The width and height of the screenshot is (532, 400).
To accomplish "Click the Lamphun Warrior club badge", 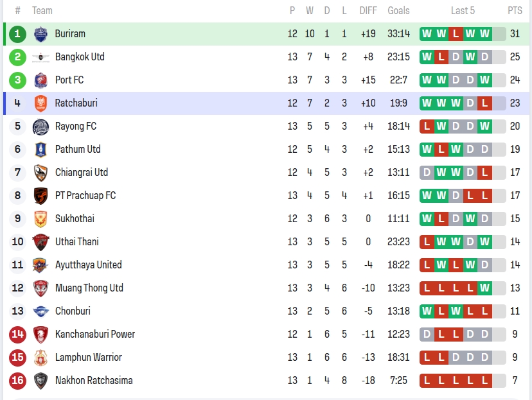I will pos(40,358).
